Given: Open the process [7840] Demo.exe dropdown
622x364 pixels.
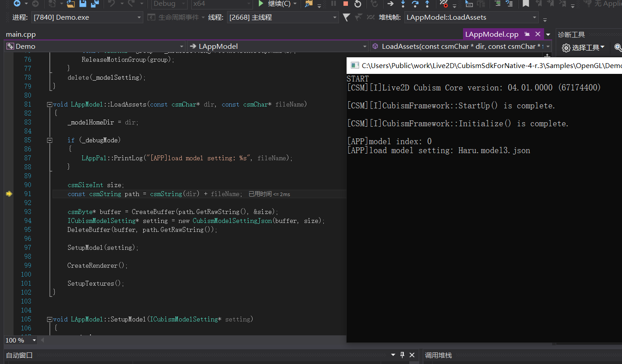Looking at the screenshot, I should pos(139,18).
